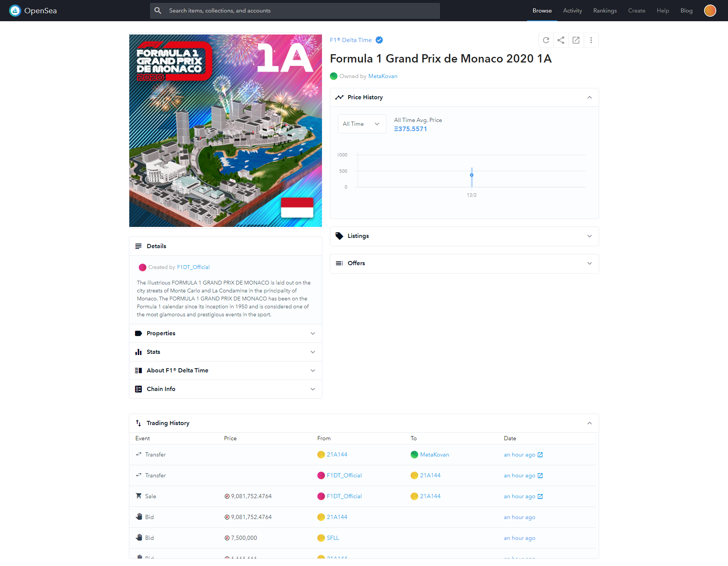The height and width of the screenshot is (566, 728).
Task: Click the Chain Info icon
Action: 138,389
